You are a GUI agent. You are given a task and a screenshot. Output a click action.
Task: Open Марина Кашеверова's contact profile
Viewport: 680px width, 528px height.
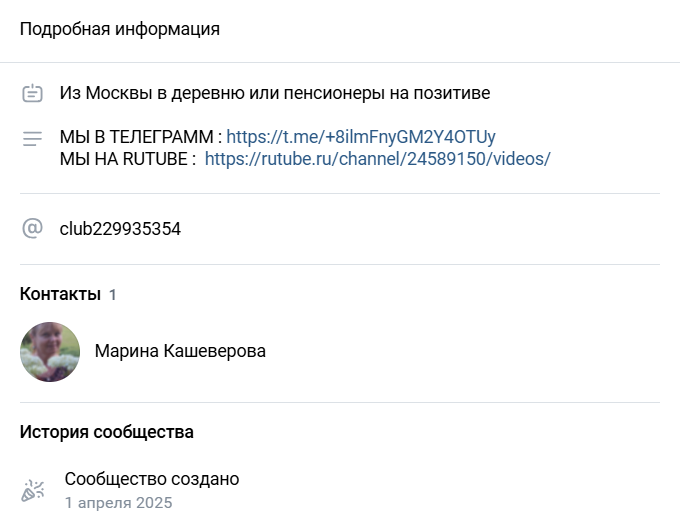180,352
